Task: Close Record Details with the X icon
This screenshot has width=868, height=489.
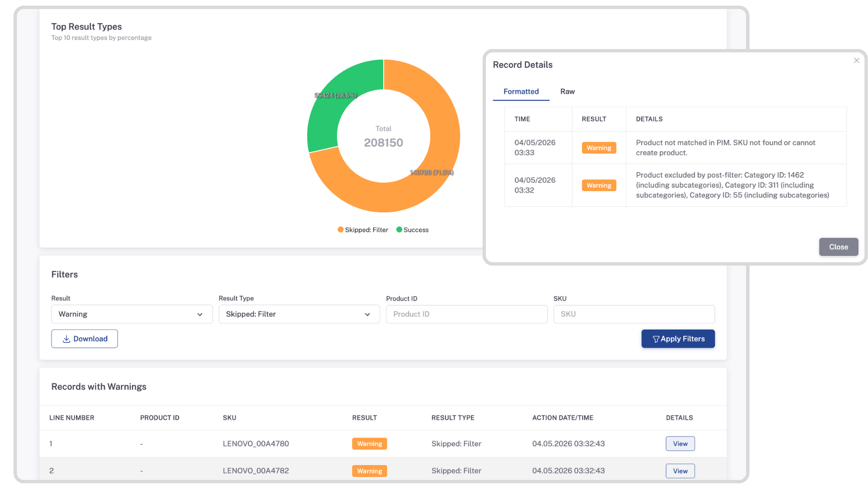Action: pyautogui.click(x=856, y=60)
